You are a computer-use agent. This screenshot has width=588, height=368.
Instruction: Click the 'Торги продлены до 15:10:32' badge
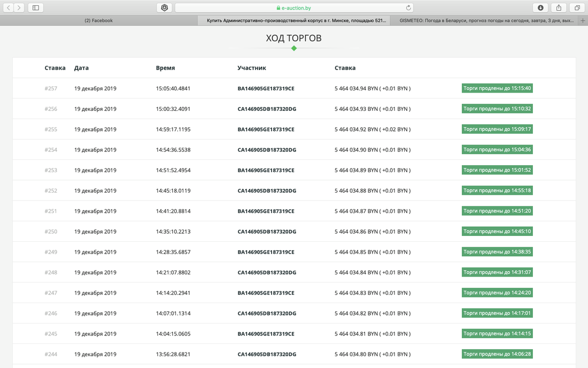[x=497, y=109]
